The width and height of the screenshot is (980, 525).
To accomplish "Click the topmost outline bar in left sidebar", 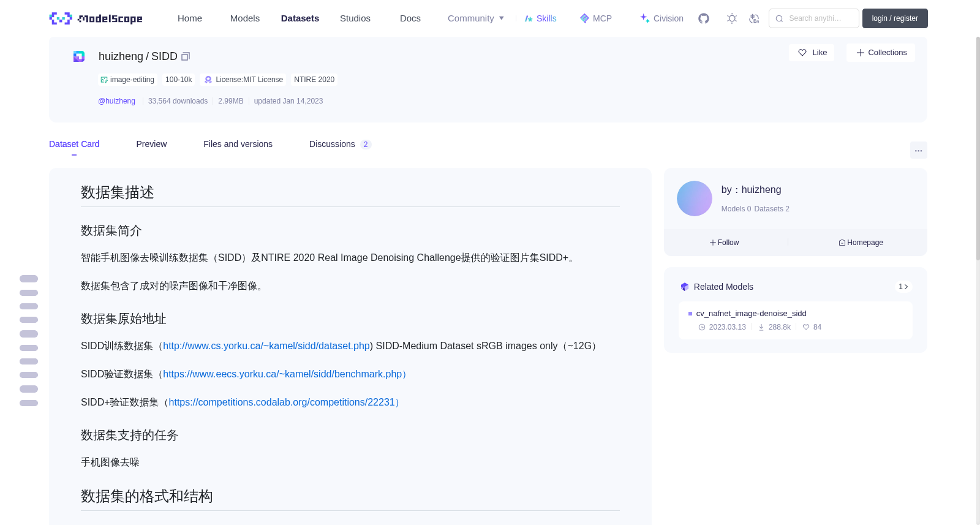I will (x=29, y=279).
